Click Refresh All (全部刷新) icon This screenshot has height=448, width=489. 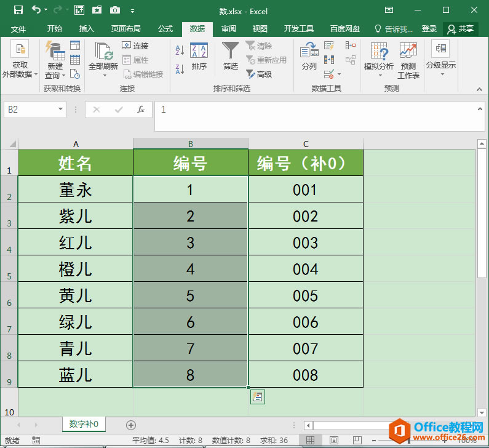[x=103, y=59]
